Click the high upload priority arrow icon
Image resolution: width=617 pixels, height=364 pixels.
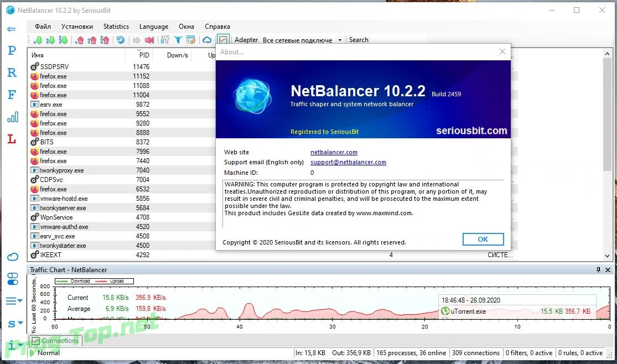(105, 40)
